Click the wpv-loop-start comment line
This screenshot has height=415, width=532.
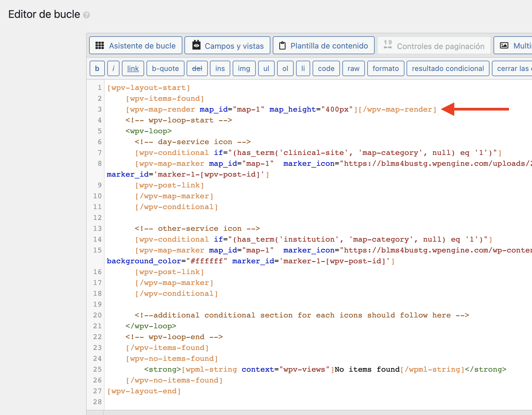point(179,120)
